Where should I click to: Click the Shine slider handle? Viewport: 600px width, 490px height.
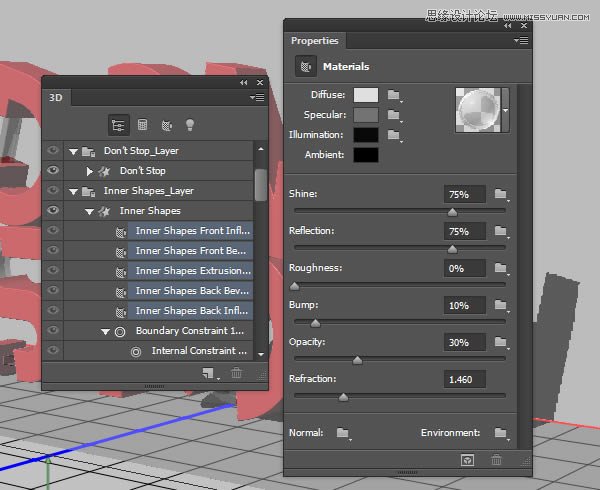click(452, 212)
